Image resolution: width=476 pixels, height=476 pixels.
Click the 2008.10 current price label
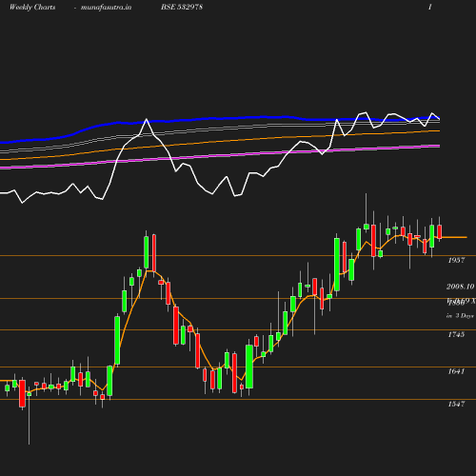460,287
